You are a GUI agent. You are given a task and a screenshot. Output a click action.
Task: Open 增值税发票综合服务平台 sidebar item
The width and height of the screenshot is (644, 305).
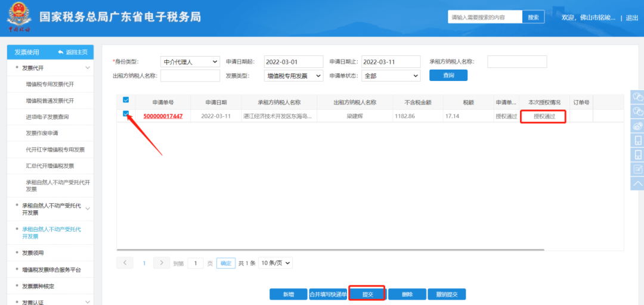[x=52, y=270]
